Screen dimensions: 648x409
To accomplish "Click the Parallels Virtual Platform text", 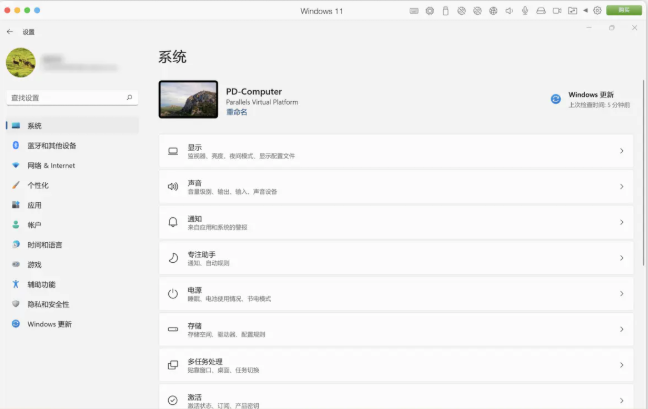I will (262, 102).
